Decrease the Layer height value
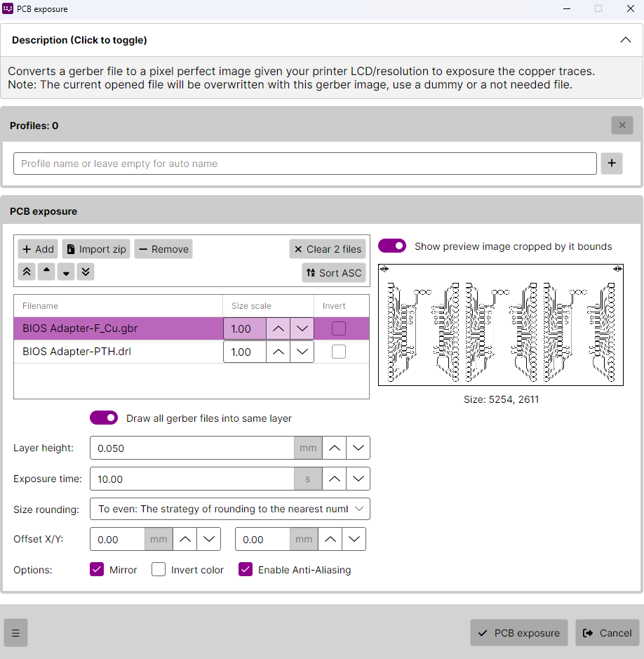 358,448
